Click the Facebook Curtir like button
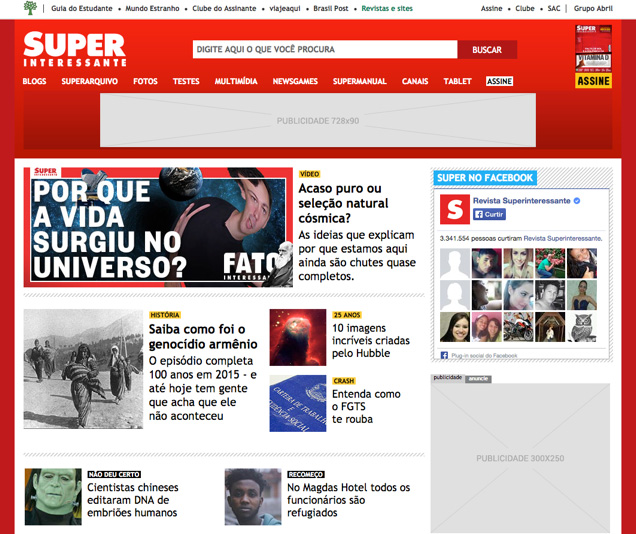This screenshot has height=534, width=636. (x=489, y=214)
